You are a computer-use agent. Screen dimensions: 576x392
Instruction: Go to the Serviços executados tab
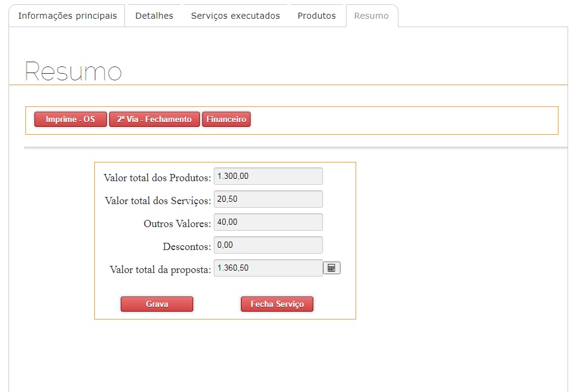[235, 16]
